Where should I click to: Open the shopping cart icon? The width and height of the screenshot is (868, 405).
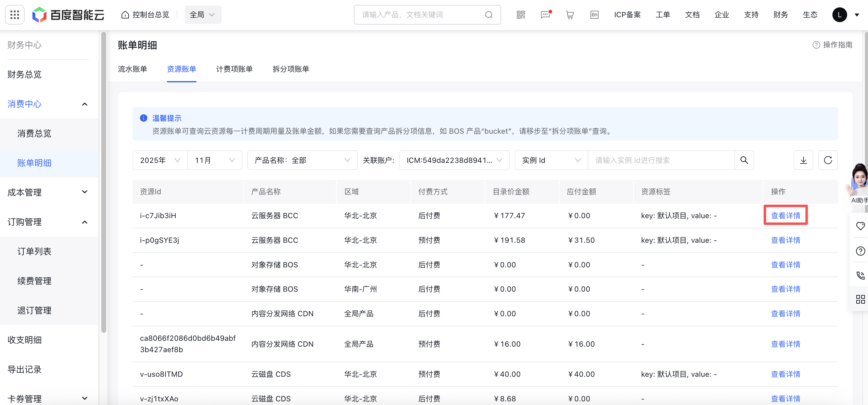tap(570, 15)
